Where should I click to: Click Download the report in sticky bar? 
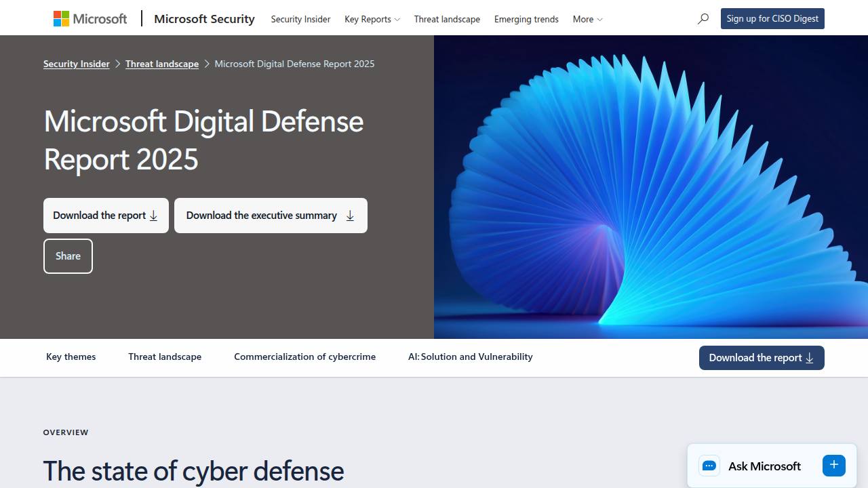coord(762,358)
